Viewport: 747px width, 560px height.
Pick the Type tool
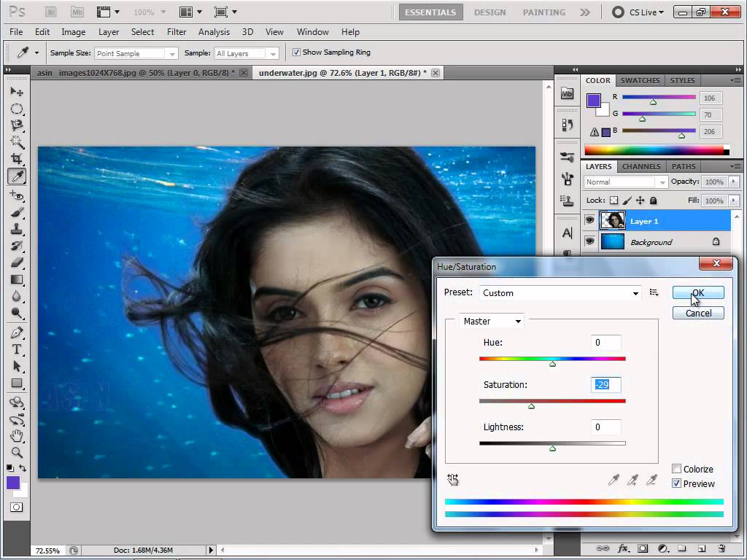17,349
